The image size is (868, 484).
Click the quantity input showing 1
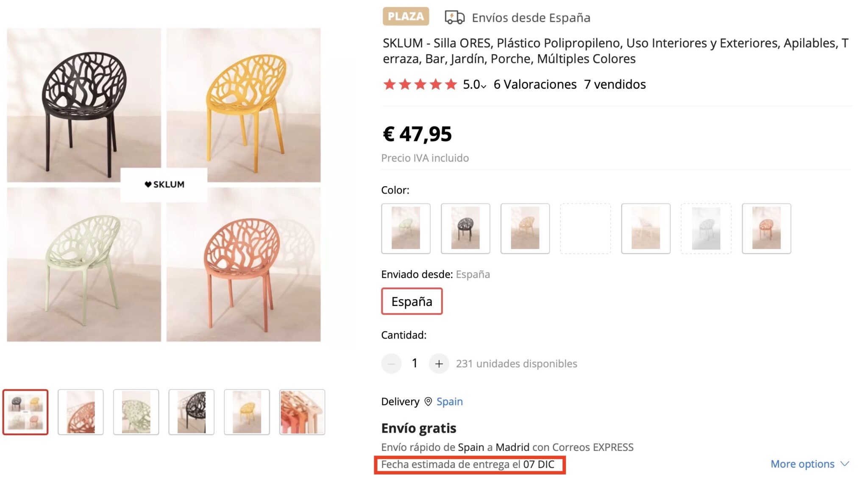pos(414,363)
